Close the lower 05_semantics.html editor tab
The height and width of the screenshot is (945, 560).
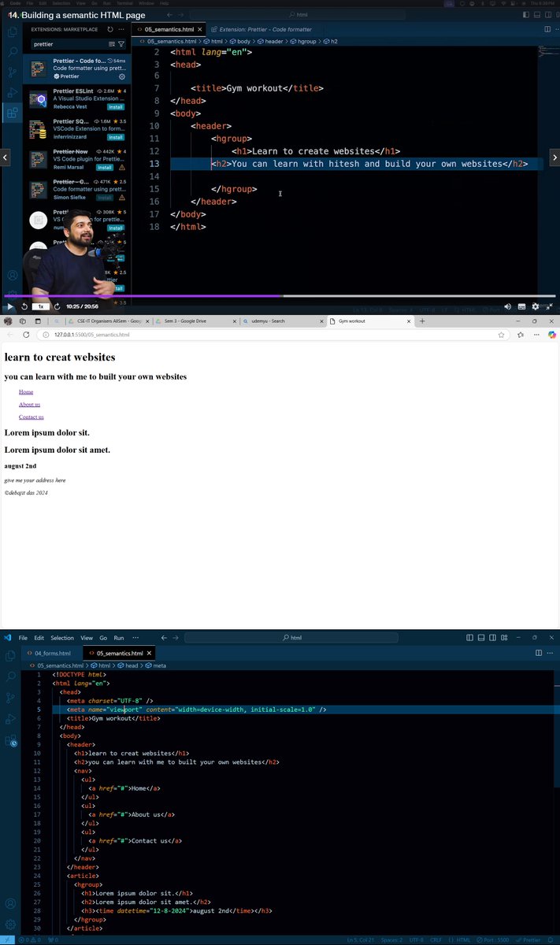pyautogui.click(x=150, y=653)
